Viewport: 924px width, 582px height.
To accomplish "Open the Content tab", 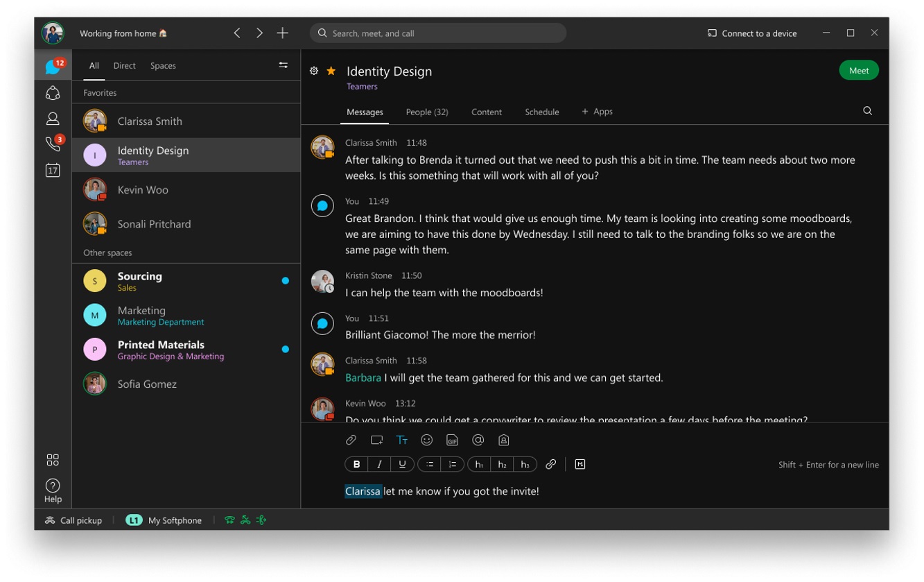I will [x=487, y=112].
